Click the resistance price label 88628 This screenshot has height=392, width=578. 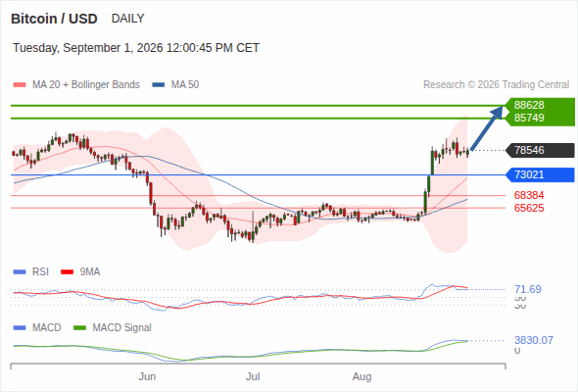point(529,105)
